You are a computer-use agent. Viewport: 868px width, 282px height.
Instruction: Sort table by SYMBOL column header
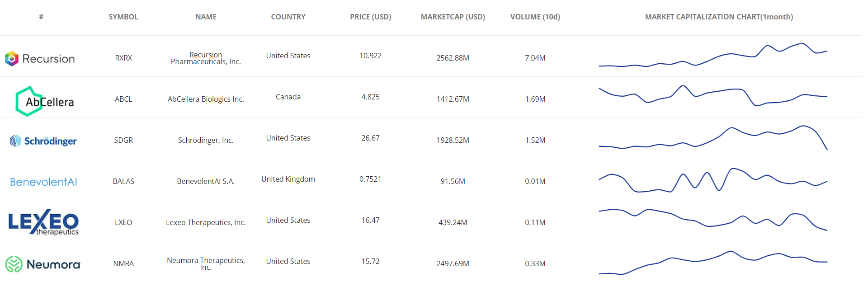(x=123, y=17)
